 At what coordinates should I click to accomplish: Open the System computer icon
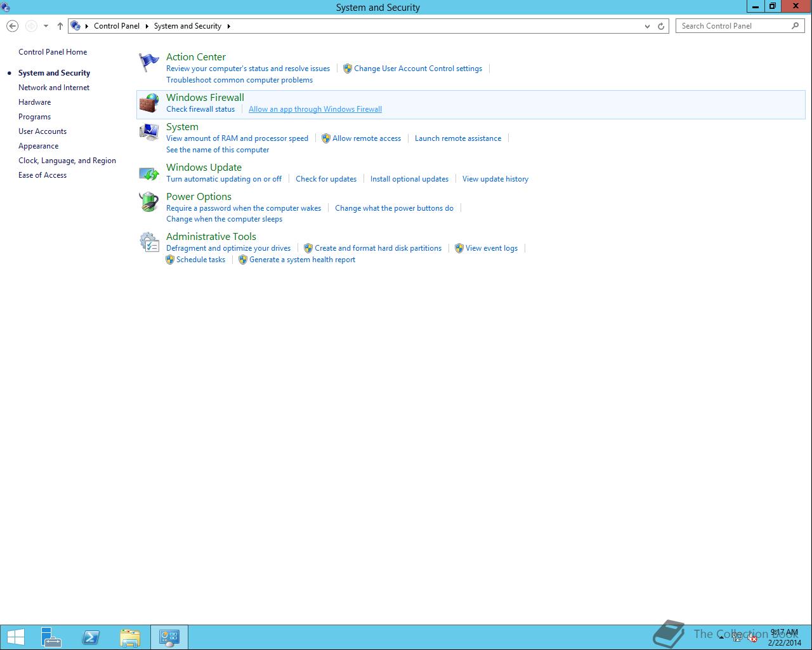coord(149,132)
